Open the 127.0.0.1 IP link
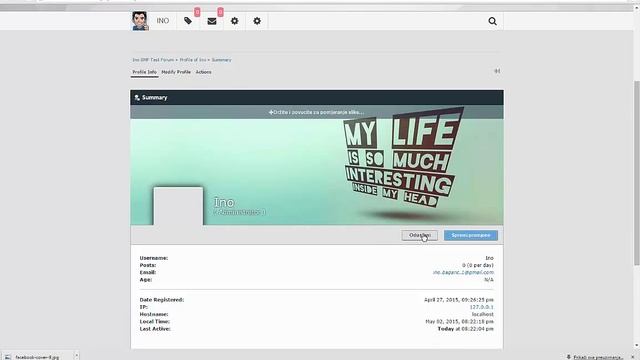 point(481,307)
